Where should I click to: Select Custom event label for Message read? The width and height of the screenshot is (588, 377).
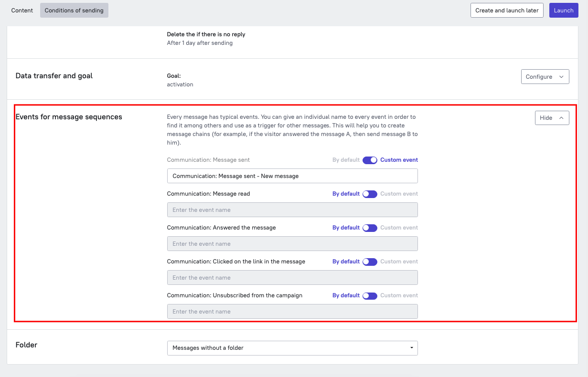point(399,194)
